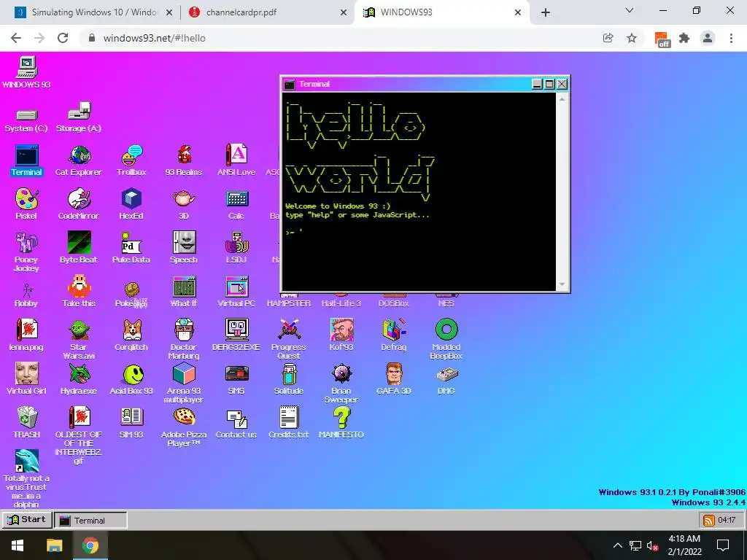Click the Windows 93 Start button
The width and height of the screenshot is (747, 560).
click(x=27, y=519)
